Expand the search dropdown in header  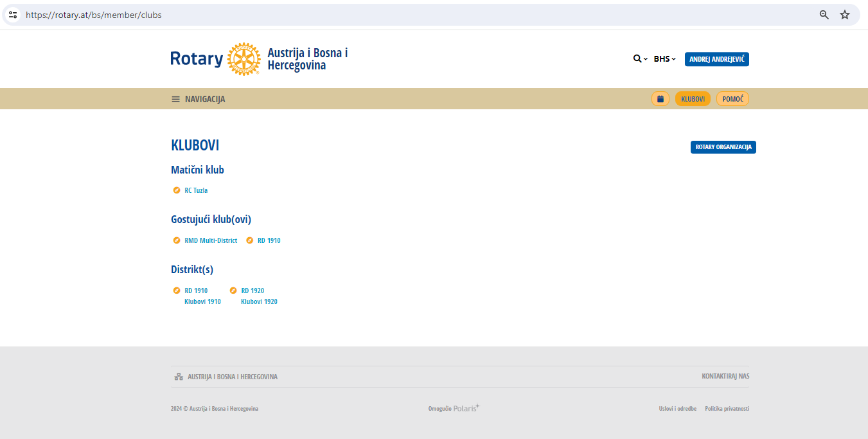(x=640, y=59)
